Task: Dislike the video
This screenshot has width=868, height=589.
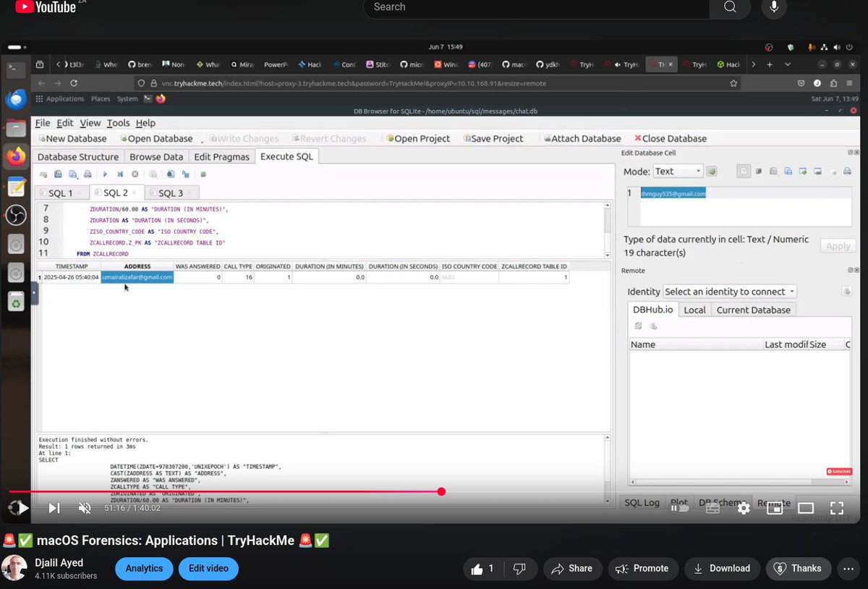Action: click(x=519, y=569)
